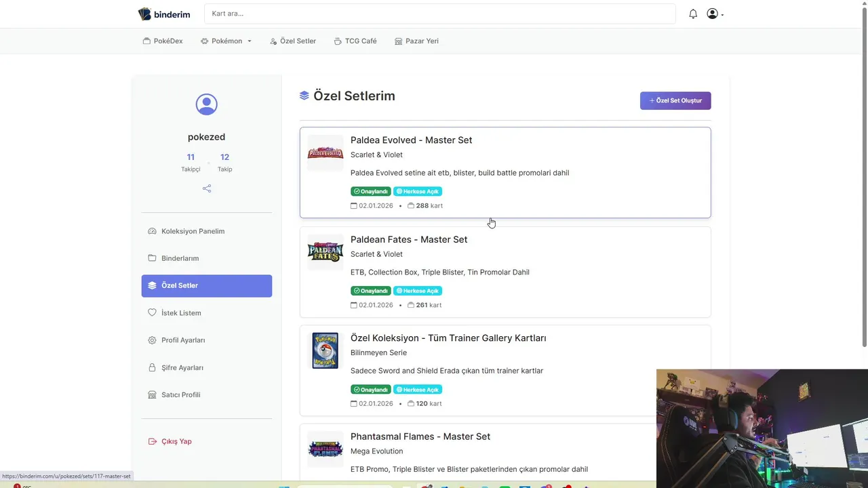Open 'Phantasmal Flames - Master Set' title
The image size is (868, 488).
(420, 436)
